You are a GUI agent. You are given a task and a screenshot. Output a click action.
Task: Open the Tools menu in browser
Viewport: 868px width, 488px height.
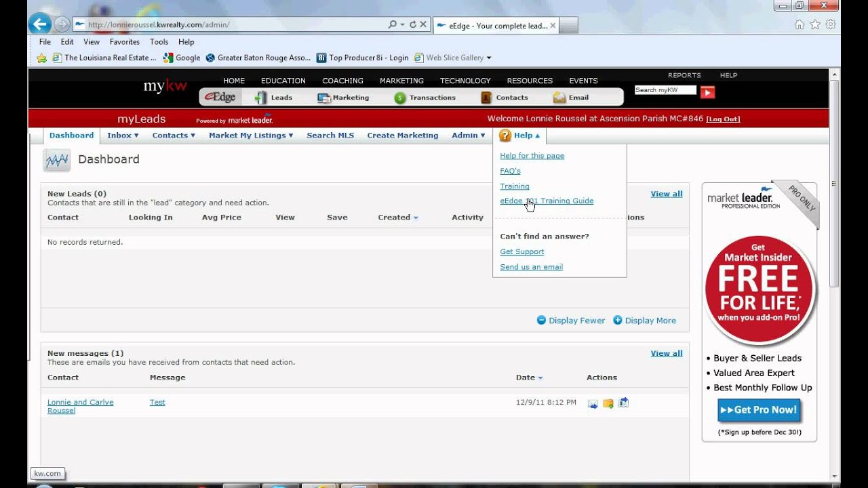coord(159,42)
